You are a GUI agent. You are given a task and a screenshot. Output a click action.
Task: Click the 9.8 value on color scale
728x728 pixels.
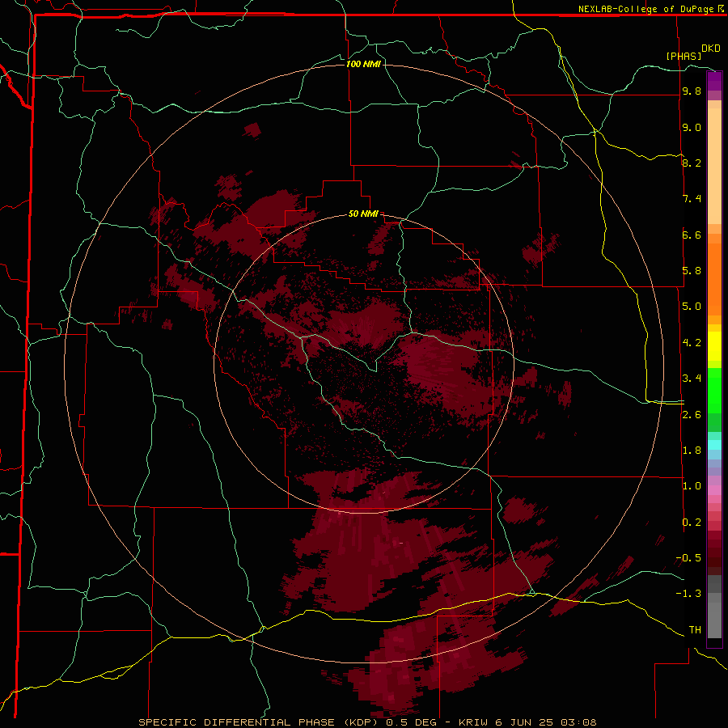coord(692,91)
